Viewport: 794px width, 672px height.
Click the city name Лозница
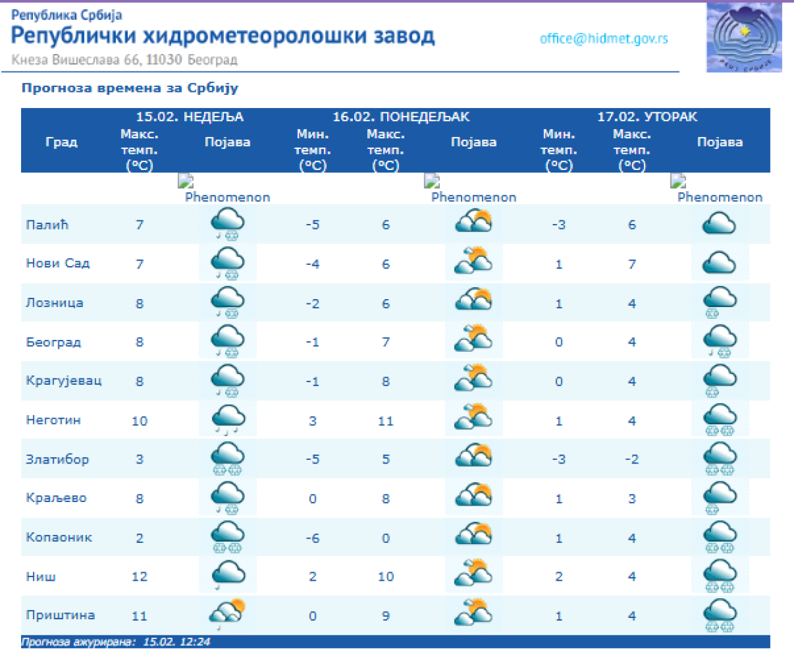tap(55, 303)
